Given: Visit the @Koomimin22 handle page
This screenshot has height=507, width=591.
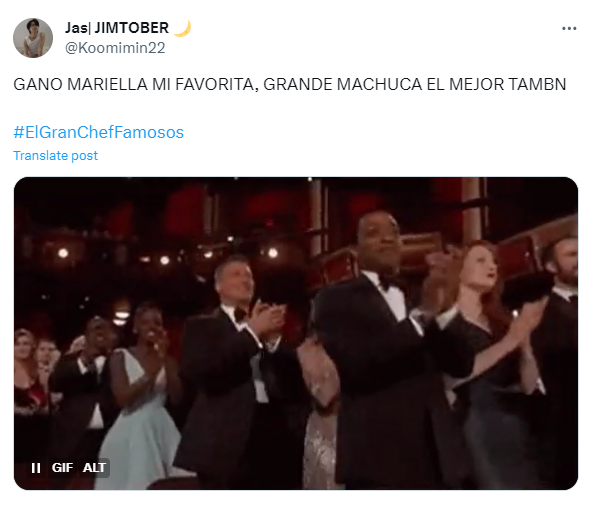Looking at the screenshot, I should pyautogui.click(x=115, y=48).
